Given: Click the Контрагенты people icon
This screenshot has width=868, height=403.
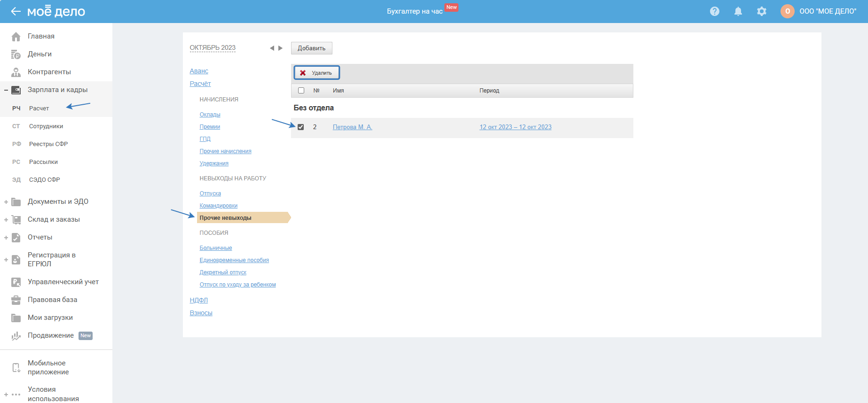Looking at the screenshot, I should click(x=16, y=72).
